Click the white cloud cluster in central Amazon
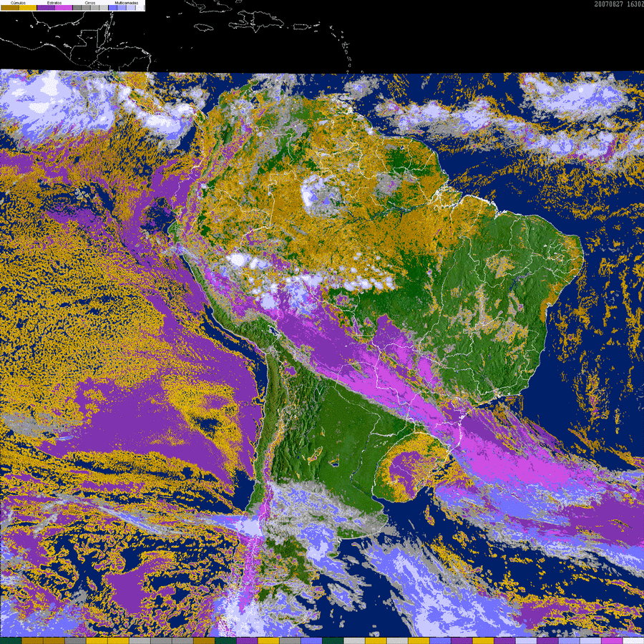Viewport: 644px width, 644px height. click(323, 196)
